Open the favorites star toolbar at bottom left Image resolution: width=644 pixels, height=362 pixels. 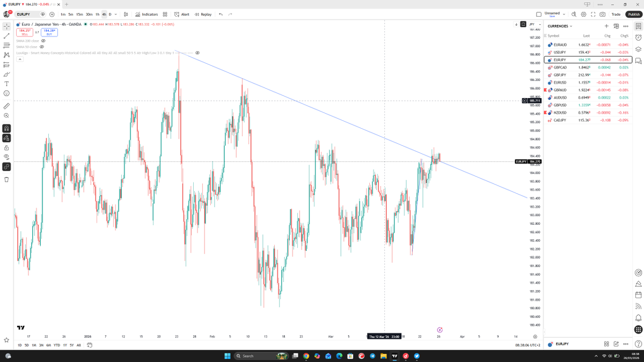click(x=6, y=340)
